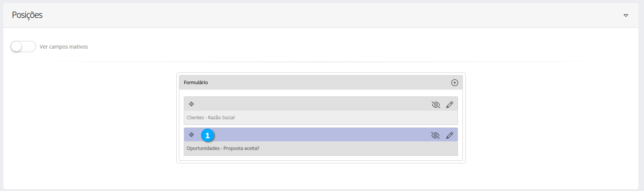
Task: Click the Formulário section title
Action: 196,83
